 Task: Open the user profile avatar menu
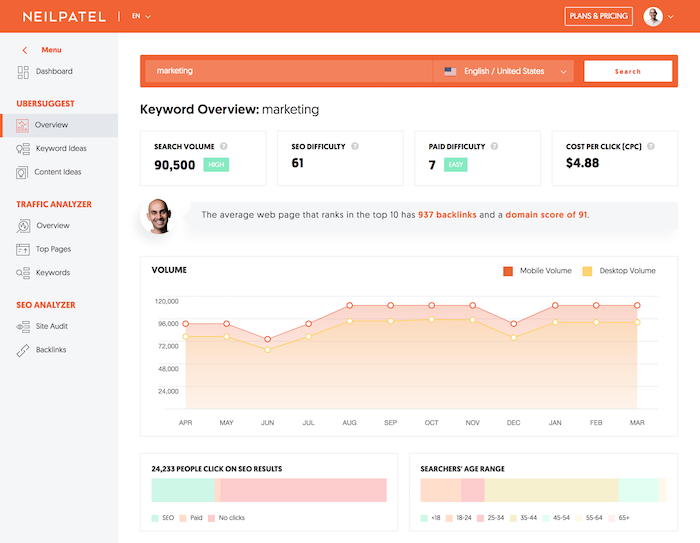[655, 16]
